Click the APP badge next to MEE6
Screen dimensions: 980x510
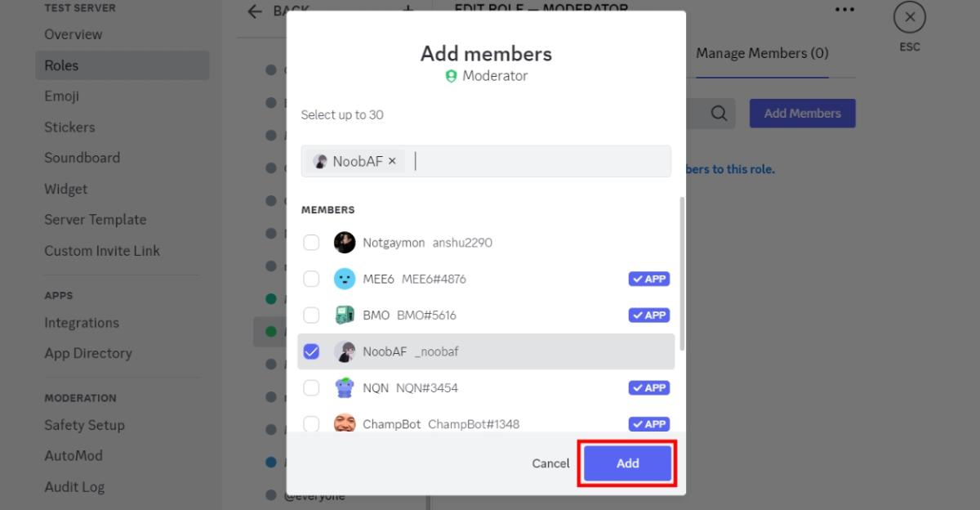(x=648, y=279)
